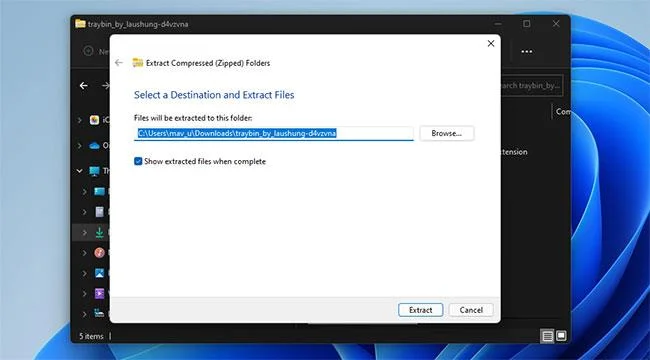This screenshot has width=650, height=360.
Task: Expand the OneDrive tree node
Action: (80, 146)
